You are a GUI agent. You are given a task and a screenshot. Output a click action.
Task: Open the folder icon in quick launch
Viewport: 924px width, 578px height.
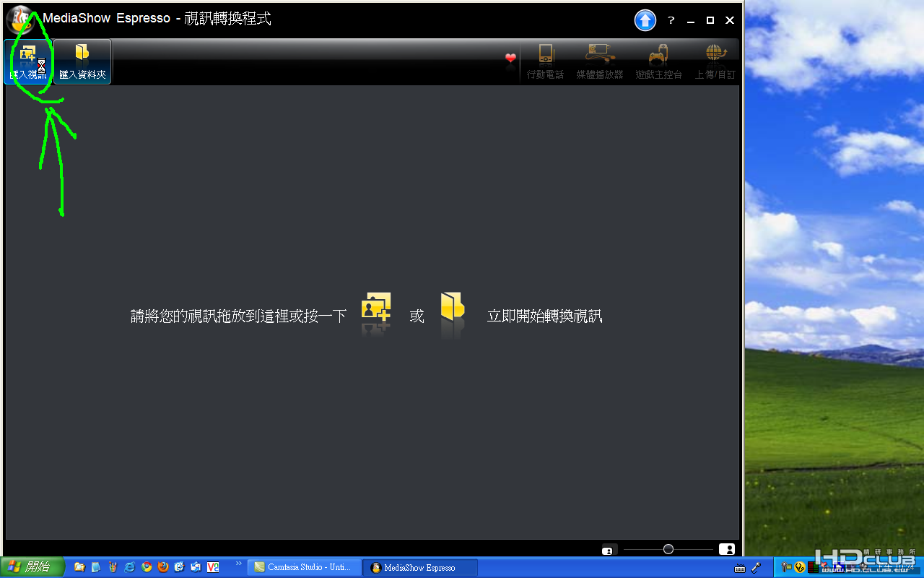(x=79, y=567)
